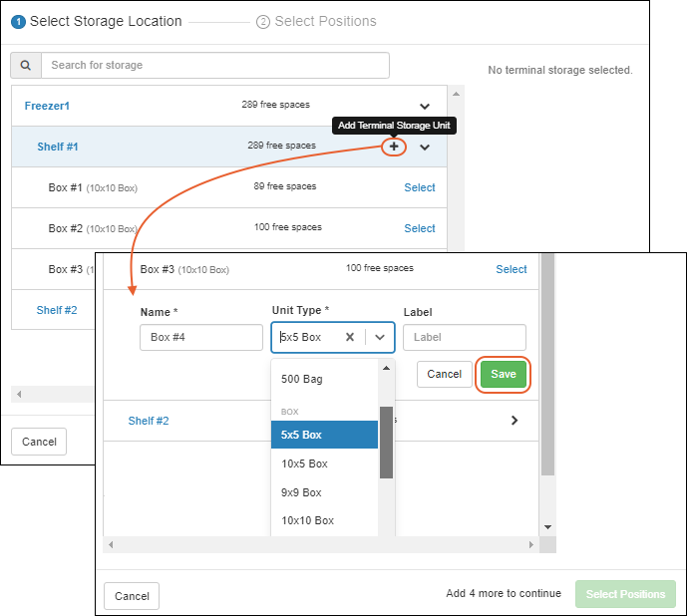Click in the Search for storage field
The height and width of the screenshot is (616, 687).
point(214,66)
